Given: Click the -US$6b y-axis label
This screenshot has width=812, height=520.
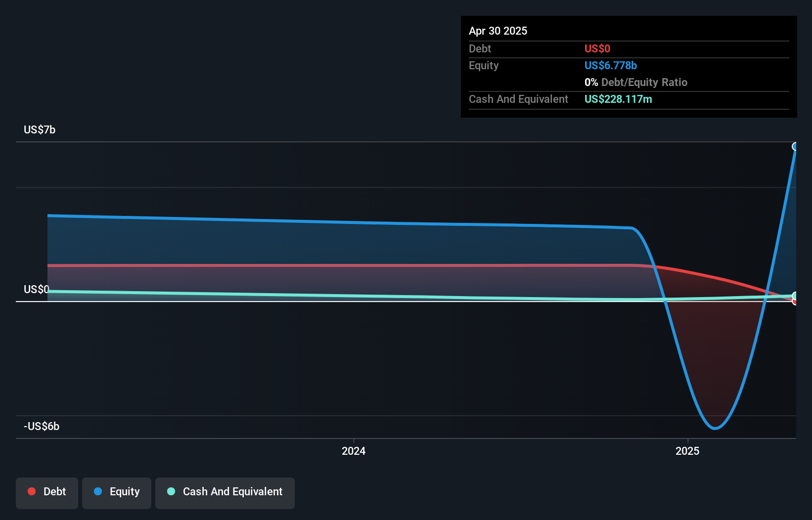Looking at the screenshot, I should (x=42, y=426).
